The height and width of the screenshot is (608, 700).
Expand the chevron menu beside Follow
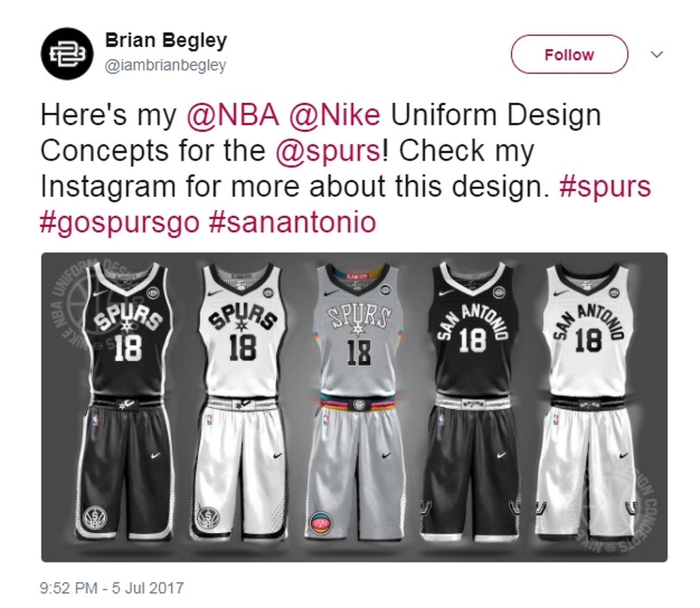(657, 55)
